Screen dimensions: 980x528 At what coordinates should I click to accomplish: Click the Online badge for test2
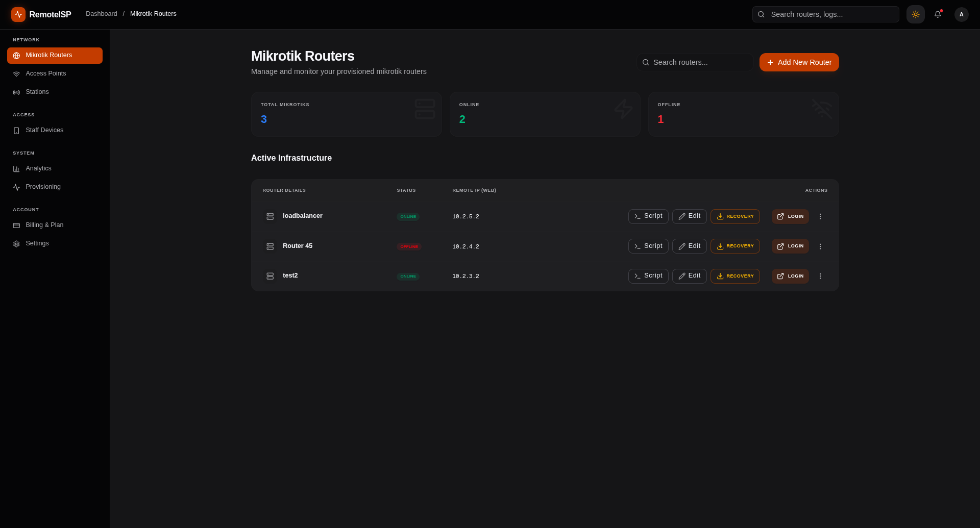click(x=408, y=276)
